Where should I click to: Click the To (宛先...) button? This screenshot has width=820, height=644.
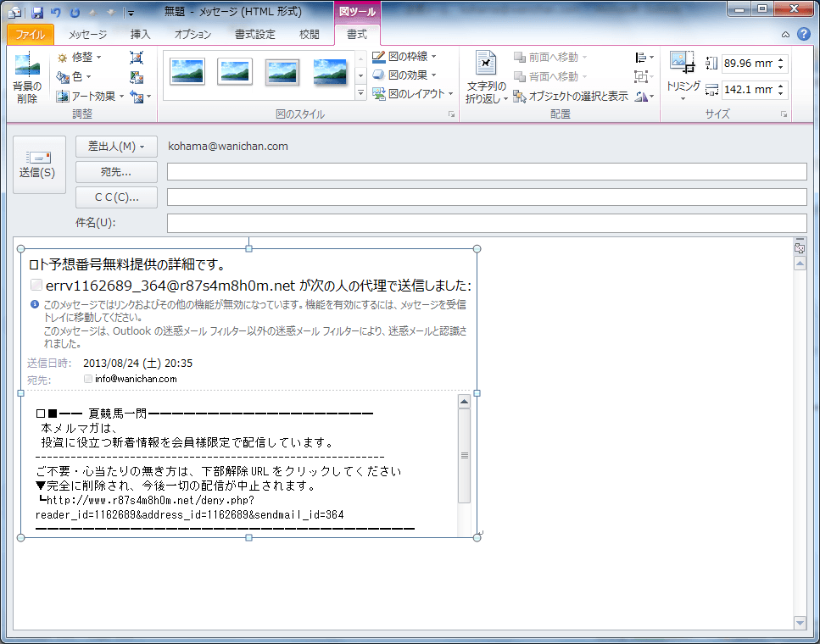coord(116,172)
